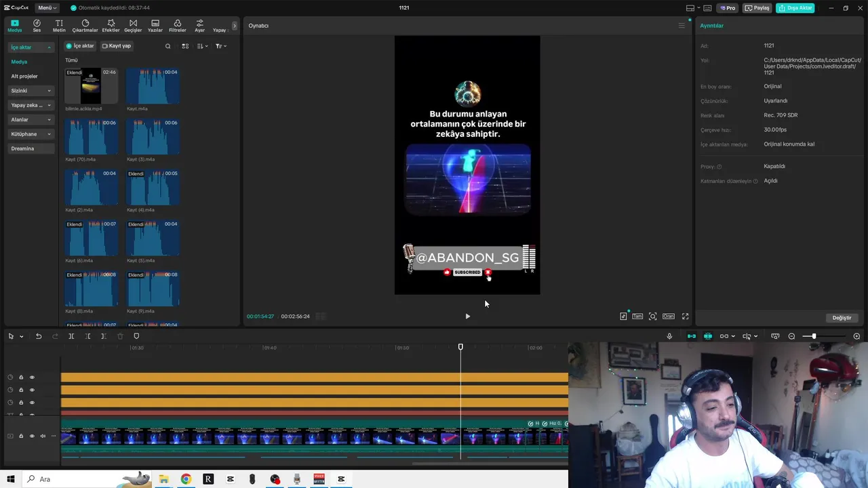Image resolution: width=868 pixels, height=488 pixels.
Task: Open the Ayar adjustment tab
Action: coord(199,26)
